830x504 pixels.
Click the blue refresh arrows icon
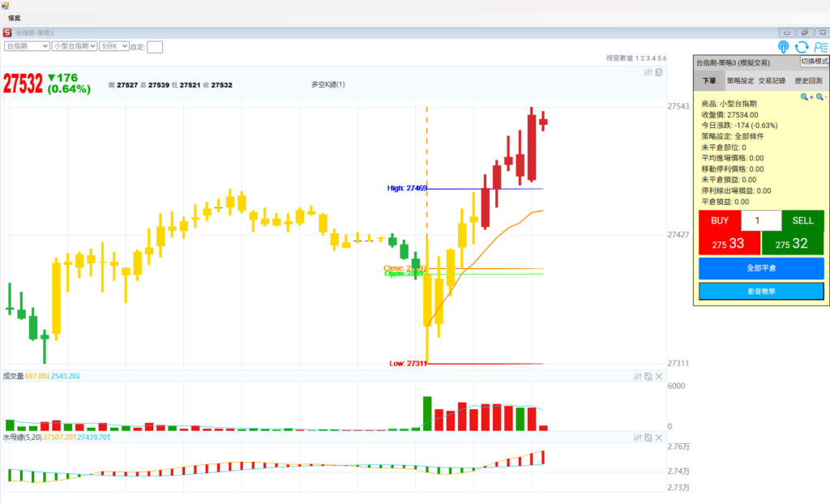coord(802,47)
